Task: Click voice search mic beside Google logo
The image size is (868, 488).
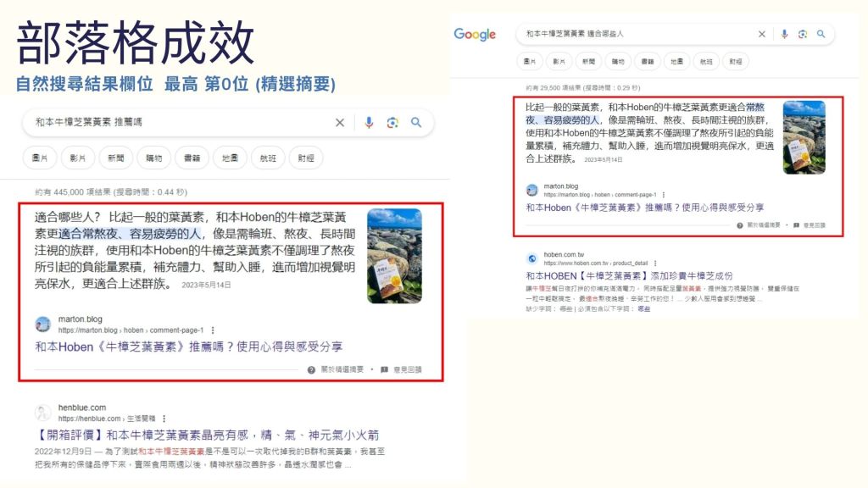Action: click(784, 34)
